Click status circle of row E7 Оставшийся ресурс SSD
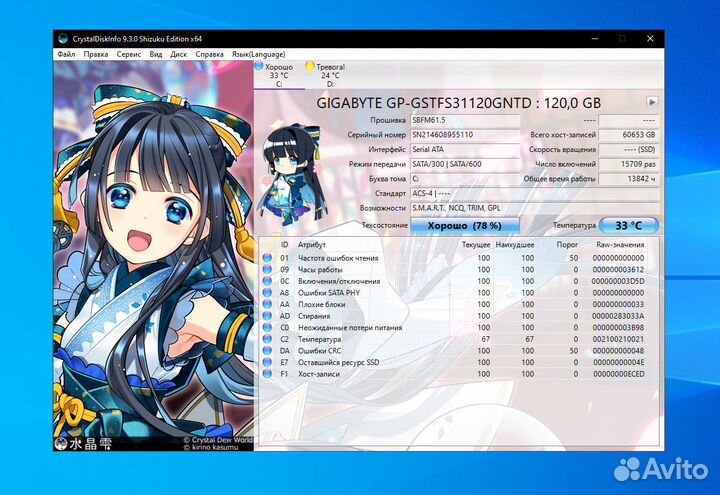The height and width of the screenshot is (495, 720). tap(267, 362)
